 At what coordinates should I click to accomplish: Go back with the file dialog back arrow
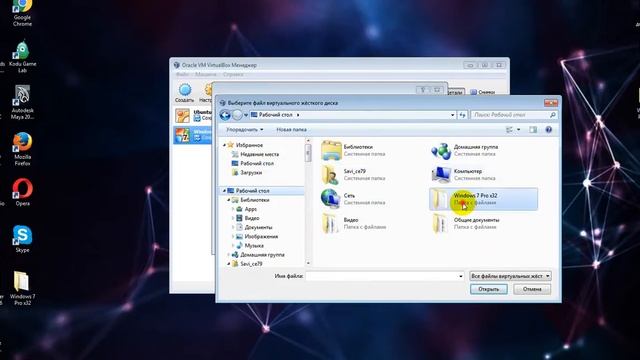[225, 115]
